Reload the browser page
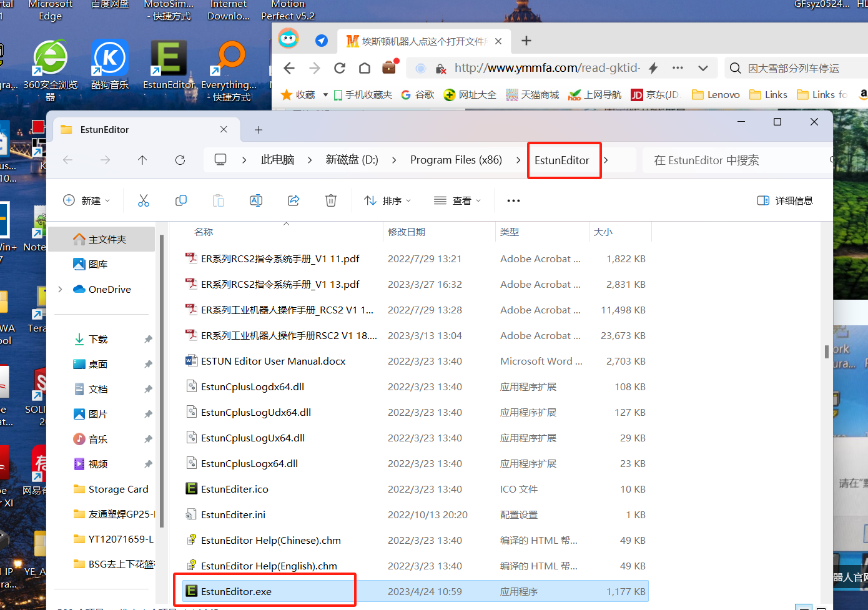 pyautogui.click(x=340, y=68)
